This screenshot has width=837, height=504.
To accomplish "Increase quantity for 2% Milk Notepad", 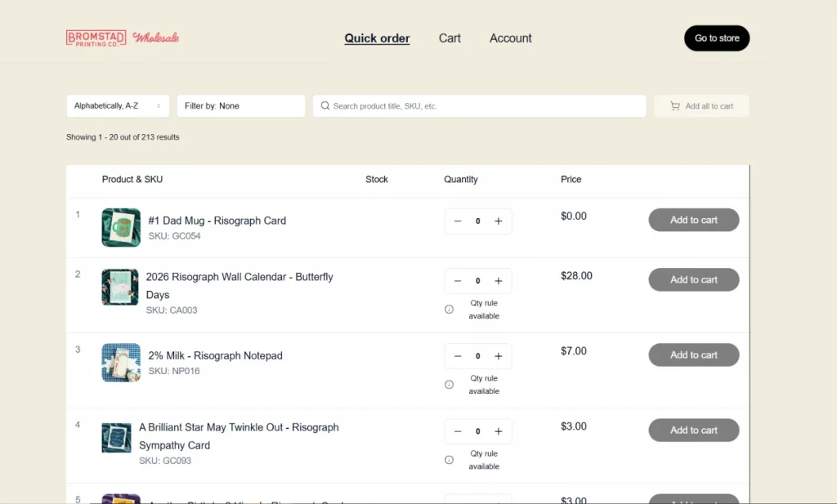I will 499,356.
